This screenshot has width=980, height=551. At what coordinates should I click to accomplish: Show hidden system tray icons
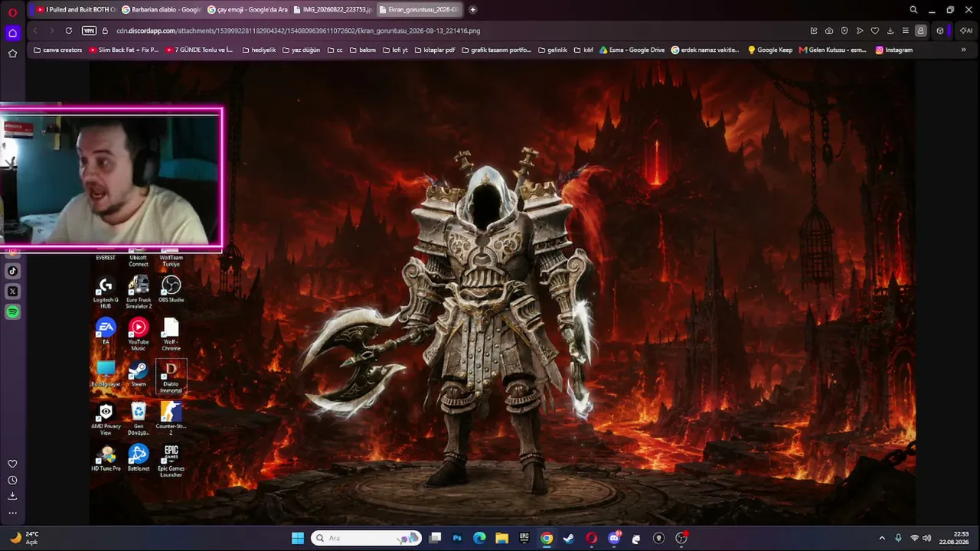(882, 538)
